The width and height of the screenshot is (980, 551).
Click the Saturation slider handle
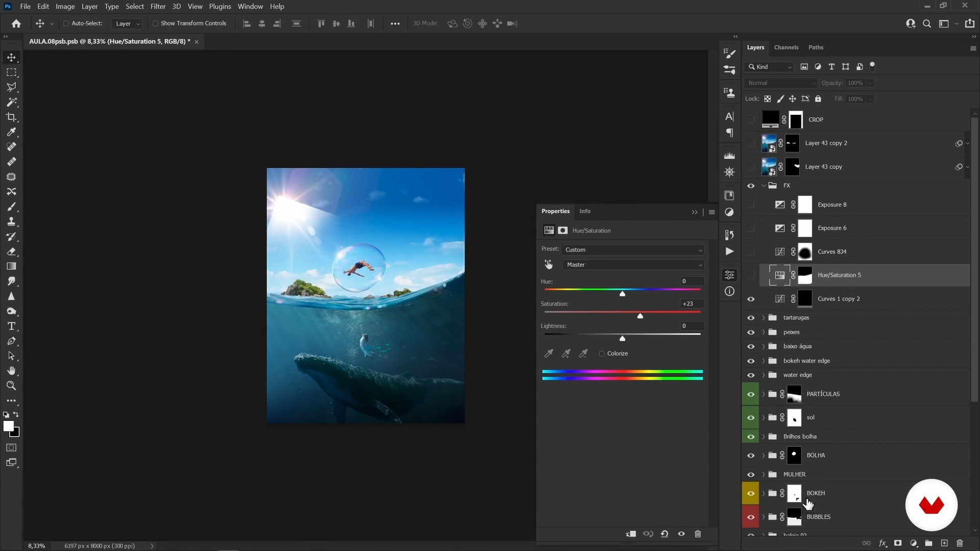point(640,316)
